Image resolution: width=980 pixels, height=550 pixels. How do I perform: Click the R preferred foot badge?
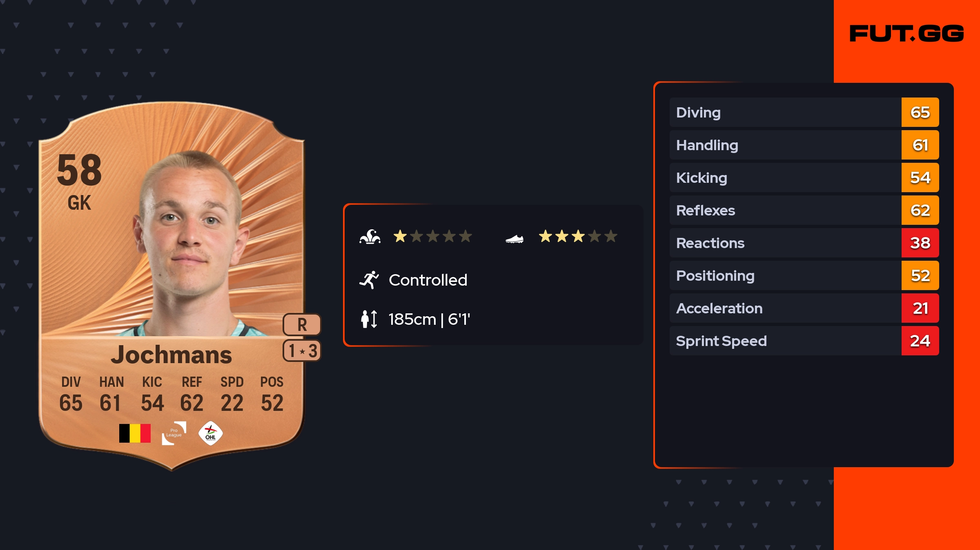[x=302, y=325]
